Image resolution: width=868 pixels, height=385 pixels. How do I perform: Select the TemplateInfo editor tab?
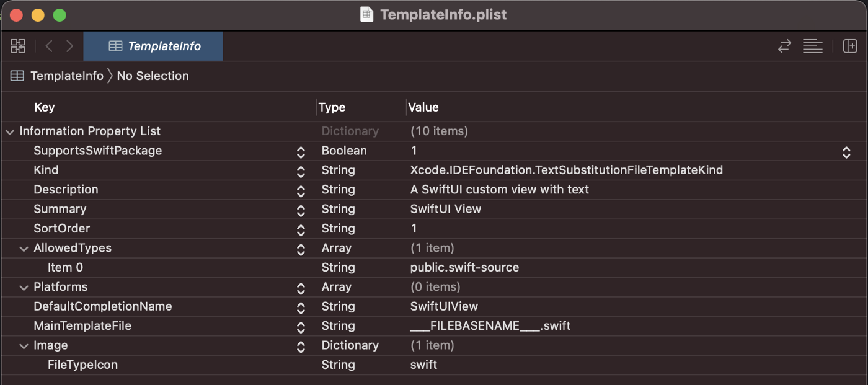[x=153, y=46]
